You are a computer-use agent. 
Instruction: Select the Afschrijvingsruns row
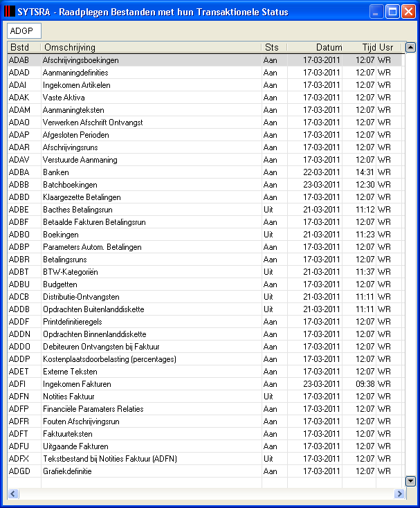click(205, 147)
